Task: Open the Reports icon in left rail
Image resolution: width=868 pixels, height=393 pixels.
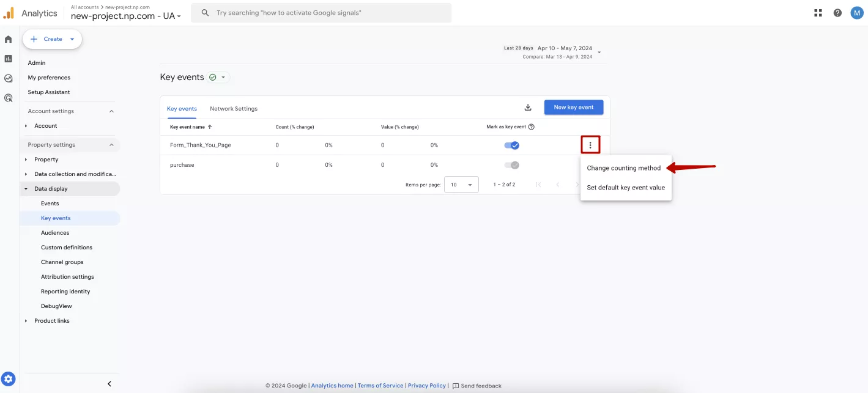Action: pyautogui.click(x=8, y=59)
